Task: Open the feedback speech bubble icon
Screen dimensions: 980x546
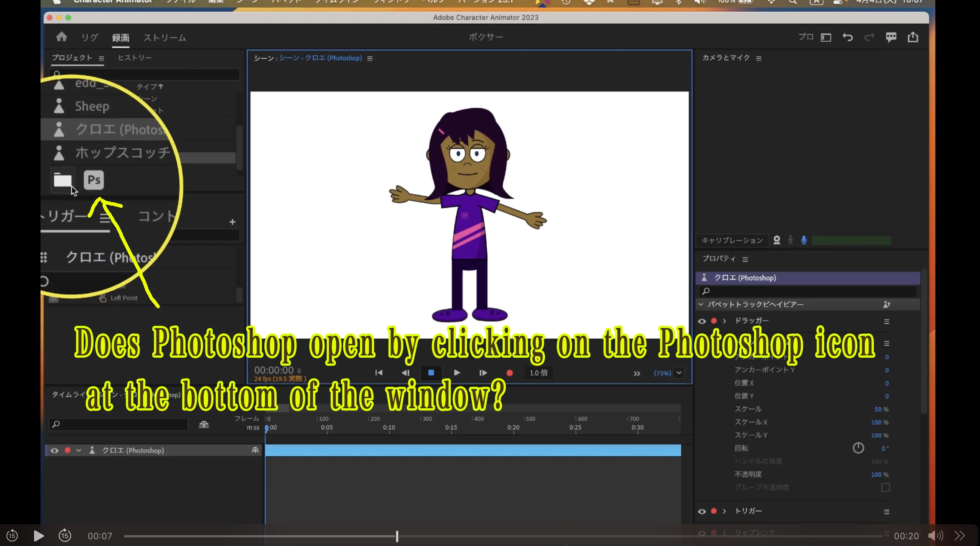Action: [891, 37]
